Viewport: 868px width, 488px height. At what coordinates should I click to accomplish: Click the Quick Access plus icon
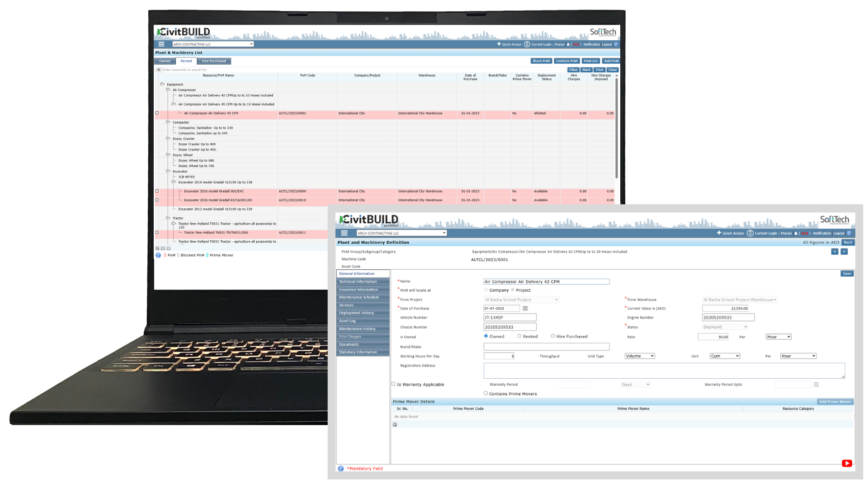coord(719,233)
